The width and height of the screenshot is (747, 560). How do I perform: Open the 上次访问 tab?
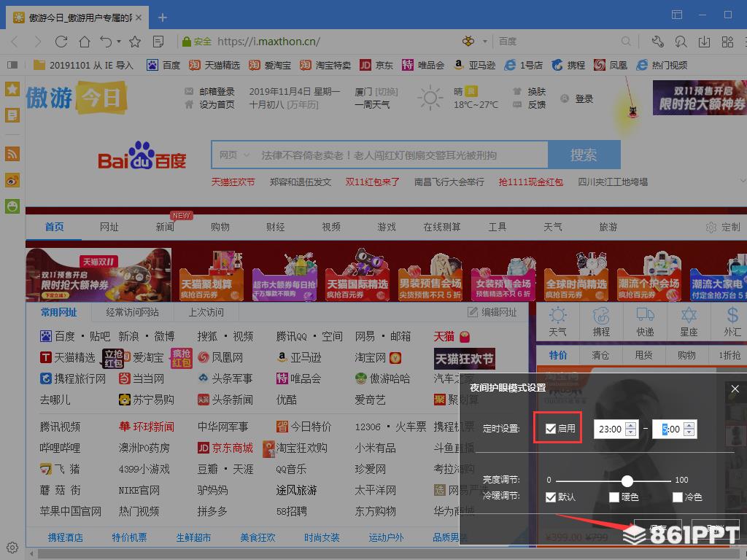point(206,312)
